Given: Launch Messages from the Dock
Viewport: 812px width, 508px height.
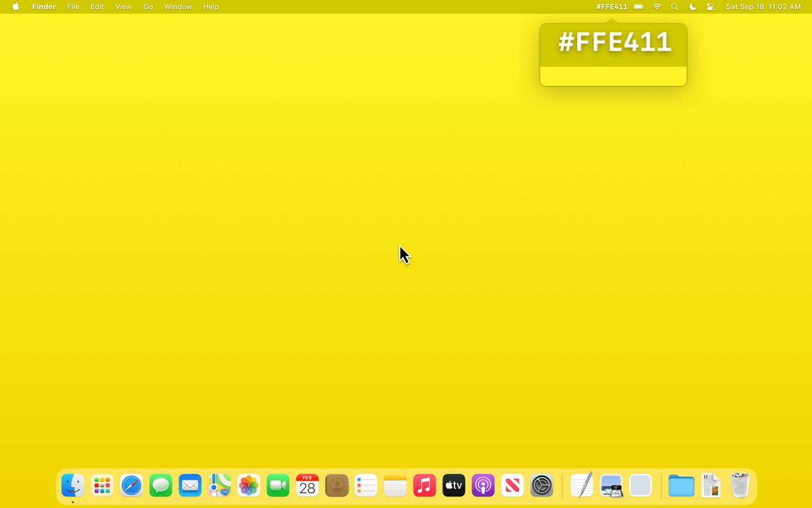Looking at the screenshot, I should (161, 485).
